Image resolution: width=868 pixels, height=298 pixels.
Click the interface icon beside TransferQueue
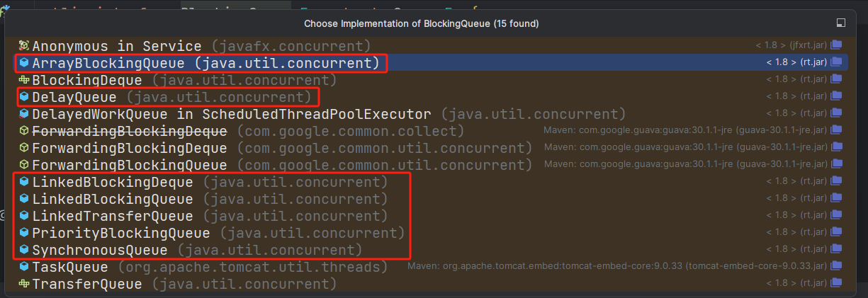click(23, 284)
